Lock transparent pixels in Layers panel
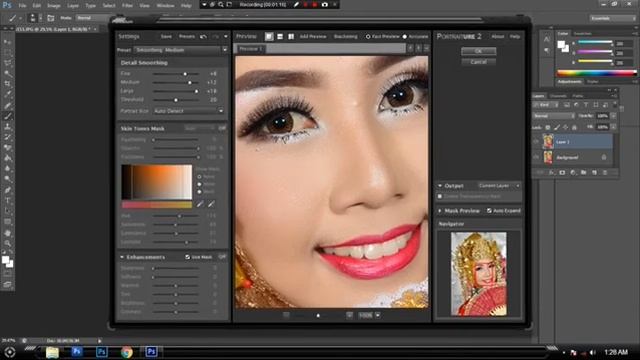Viewport: 640px width, 360px height. point(548,127)
